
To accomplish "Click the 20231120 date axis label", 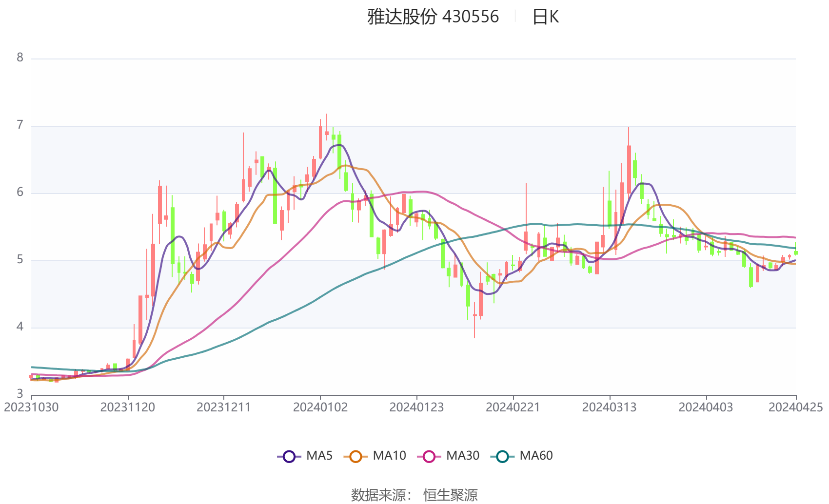I will [128, 407].
